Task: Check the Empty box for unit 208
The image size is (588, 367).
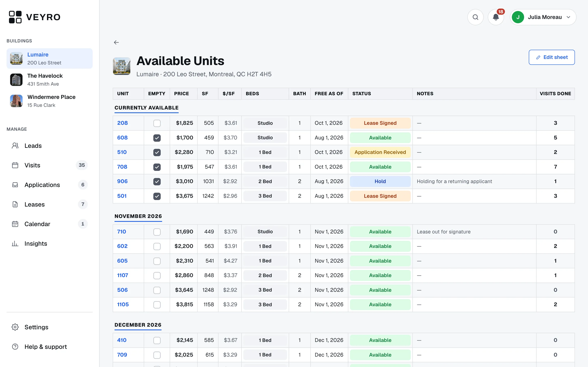Action: [x=157, y=123]
